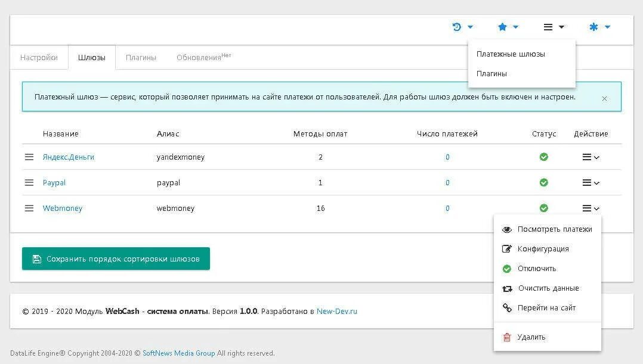The image size is (643, 364).
Task: Choose Перейти на сайт from the action menu
Action: click(548, 308)
